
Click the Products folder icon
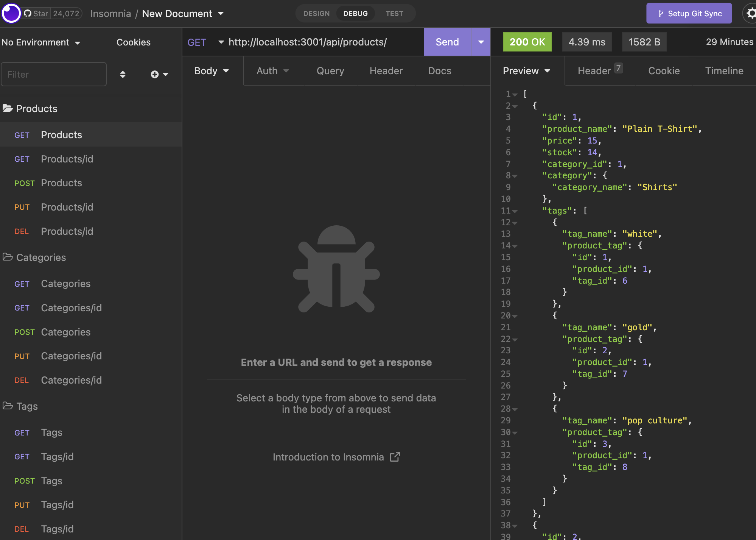(7, 108)
